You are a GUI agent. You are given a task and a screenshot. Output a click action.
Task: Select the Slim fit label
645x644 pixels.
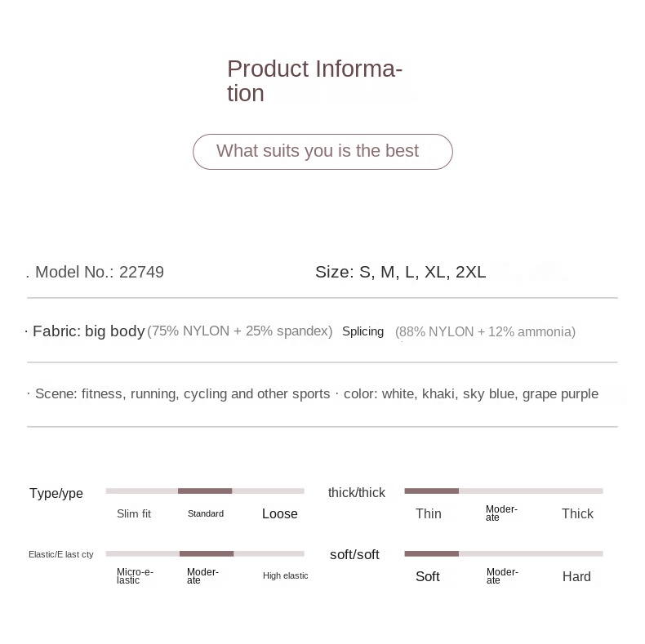pos(134,513)
